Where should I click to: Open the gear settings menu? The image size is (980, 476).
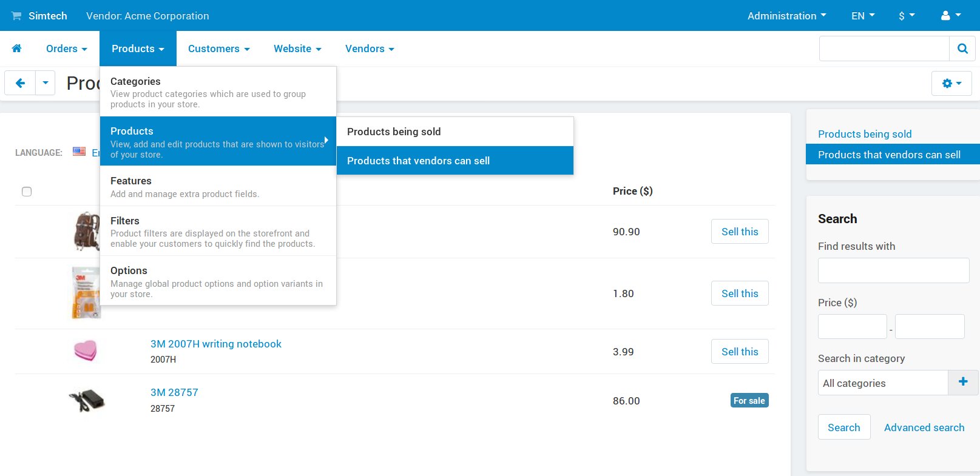click(x=951, y=83)
